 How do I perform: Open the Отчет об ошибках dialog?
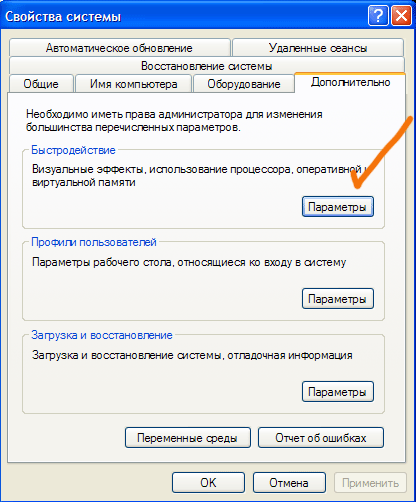coord(321,438)
